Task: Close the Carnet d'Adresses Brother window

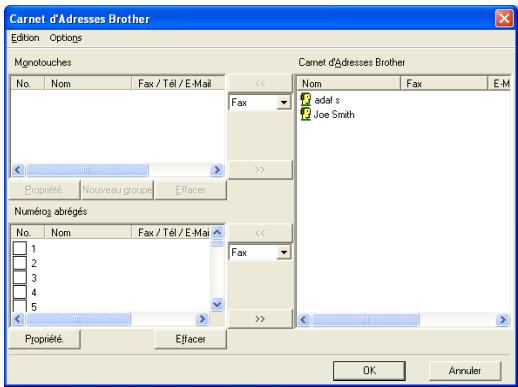Action: 504,18
